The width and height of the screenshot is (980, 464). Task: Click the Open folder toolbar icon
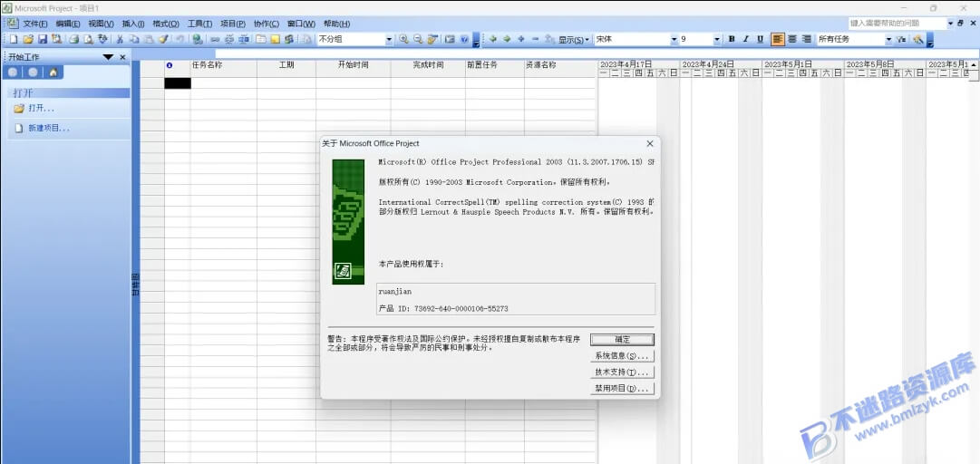pyautogui.click(x=28, y=39)
